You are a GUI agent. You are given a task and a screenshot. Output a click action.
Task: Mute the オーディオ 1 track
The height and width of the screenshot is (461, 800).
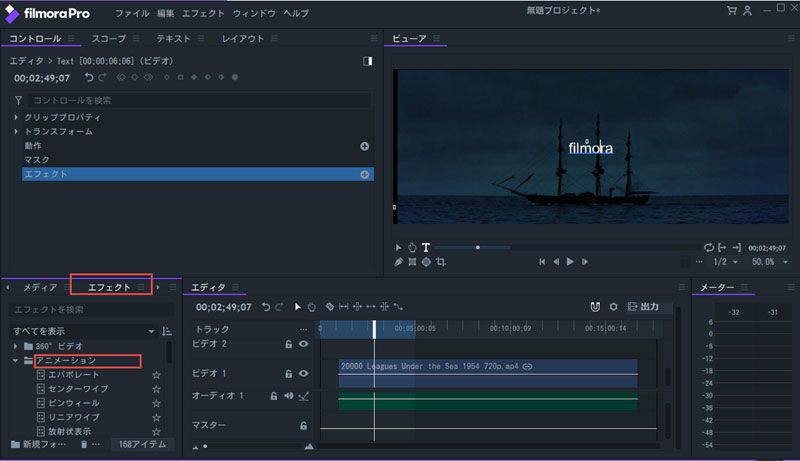(289, 396)
